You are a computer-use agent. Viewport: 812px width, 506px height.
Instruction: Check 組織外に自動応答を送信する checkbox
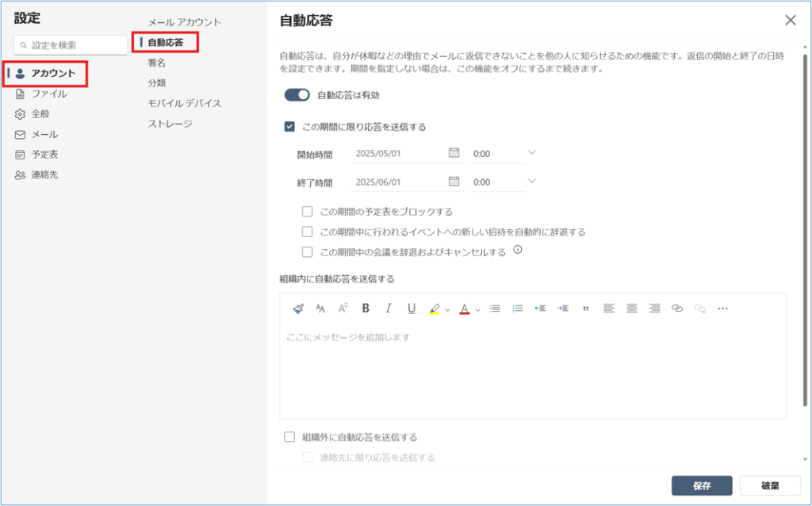tap(289, 437)
